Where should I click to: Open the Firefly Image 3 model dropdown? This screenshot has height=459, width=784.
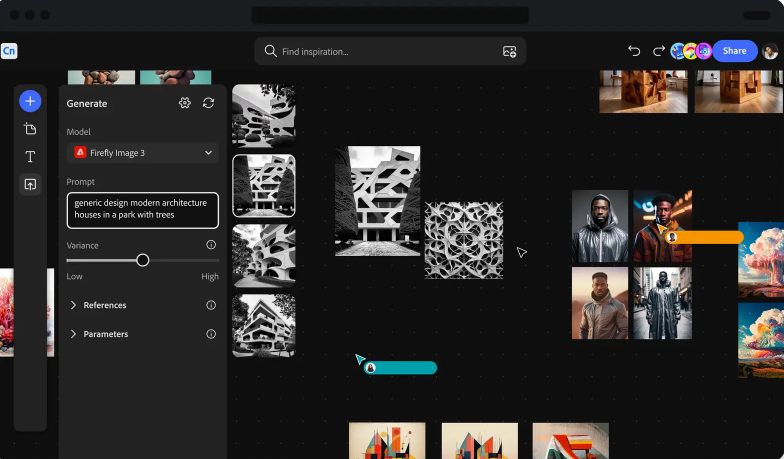142,152
